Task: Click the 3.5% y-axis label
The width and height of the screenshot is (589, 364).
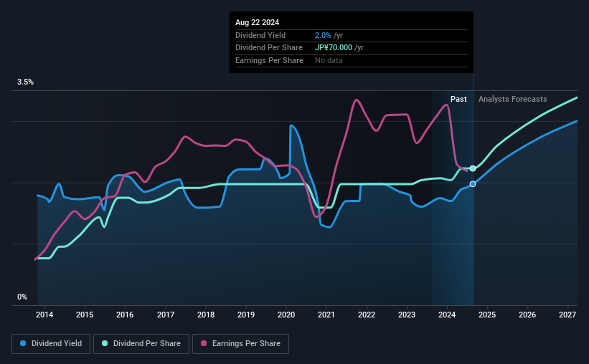Action: (26, 82)
